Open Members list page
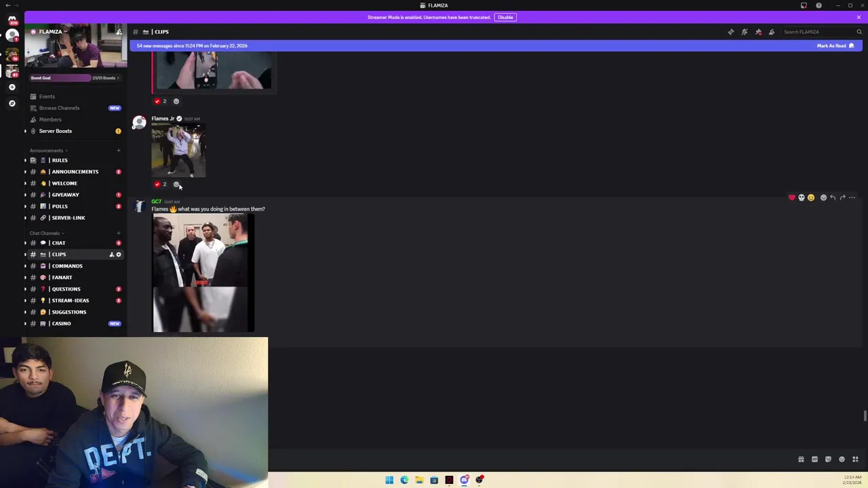 click(75, 119)
